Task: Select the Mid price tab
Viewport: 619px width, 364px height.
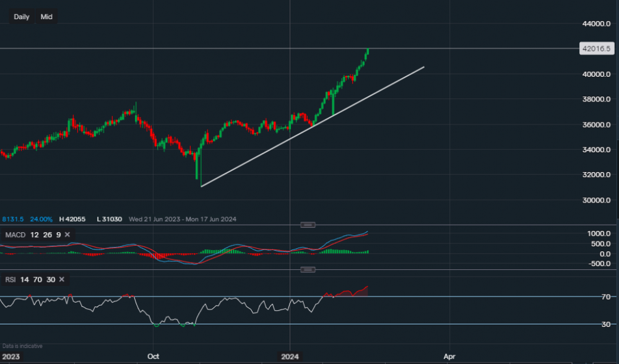Action: click(x=46, y=17)
